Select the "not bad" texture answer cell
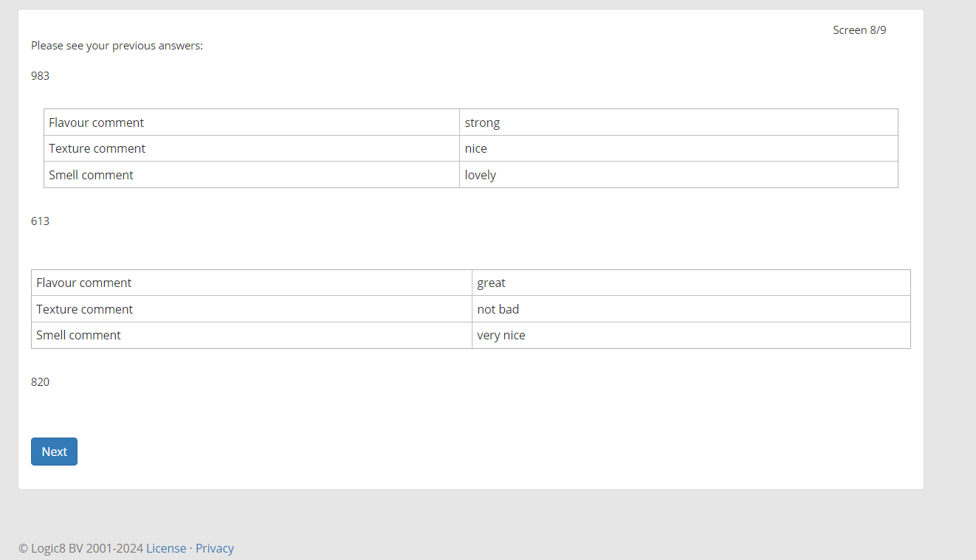 point(498,309)
